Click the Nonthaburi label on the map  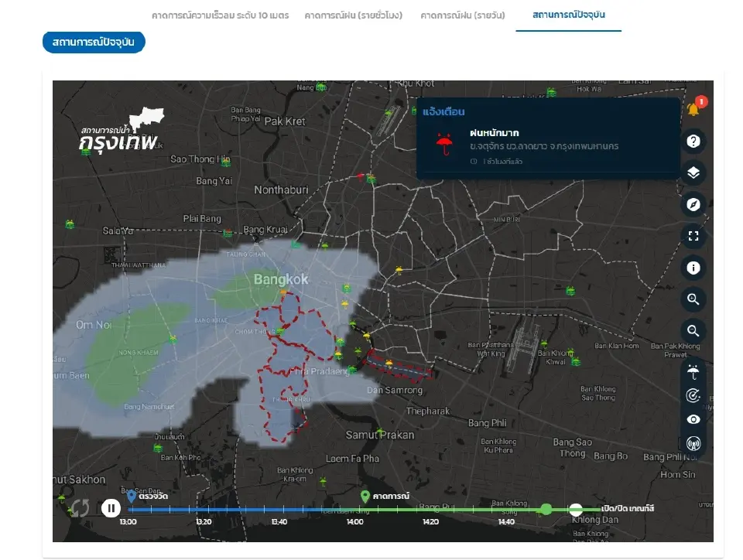281,190
